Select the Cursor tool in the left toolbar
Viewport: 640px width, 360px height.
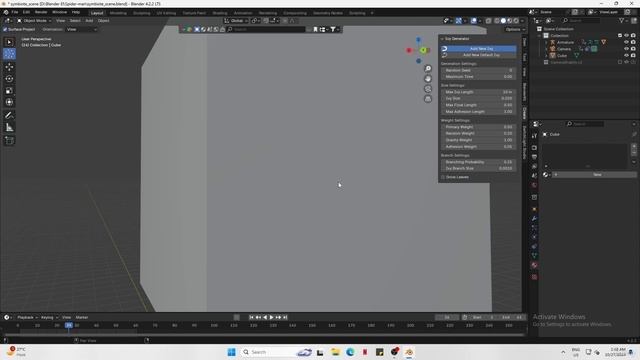click(9, 54)
